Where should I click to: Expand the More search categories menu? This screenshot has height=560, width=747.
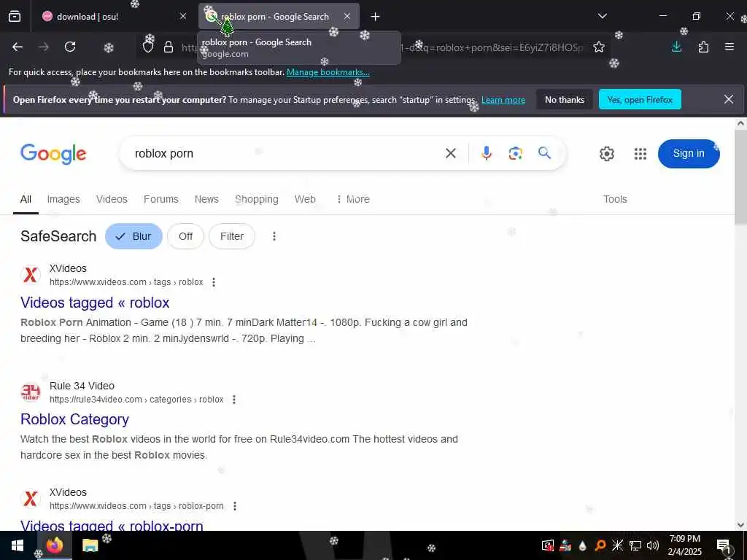click(x=353, y=199)
